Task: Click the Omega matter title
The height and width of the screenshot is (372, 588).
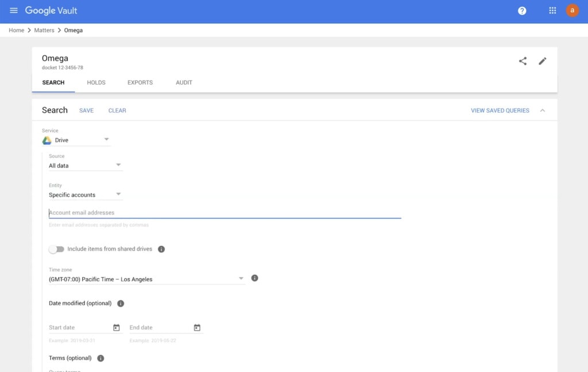Action: pos(55,58)
